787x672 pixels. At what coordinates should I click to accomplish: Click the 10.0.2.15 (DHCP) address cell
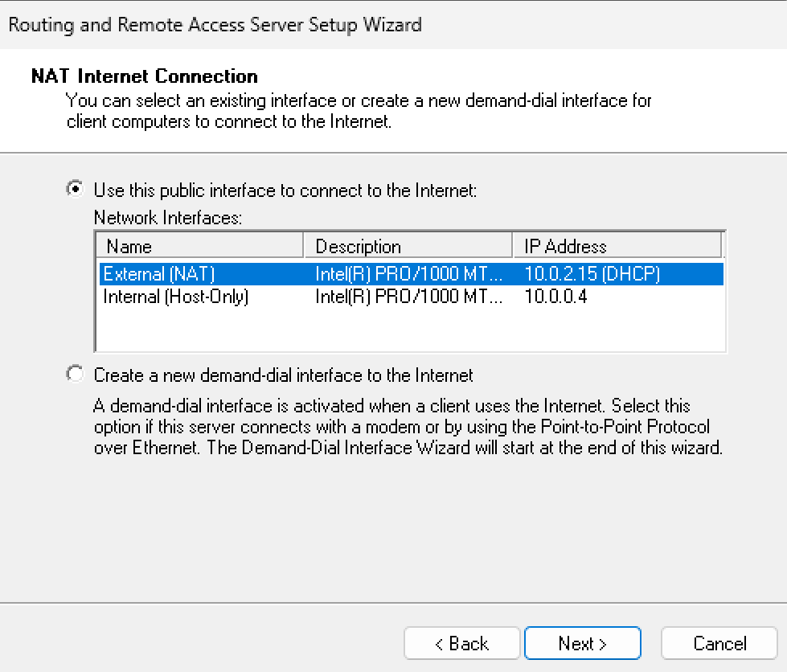[x=592, y=274]
